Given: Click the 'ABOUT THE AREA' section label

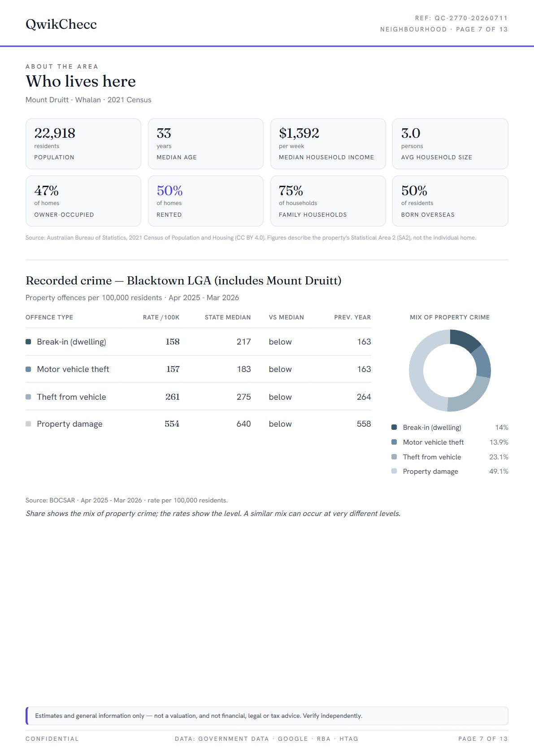Looking at the screenshot, I should 62,66.
